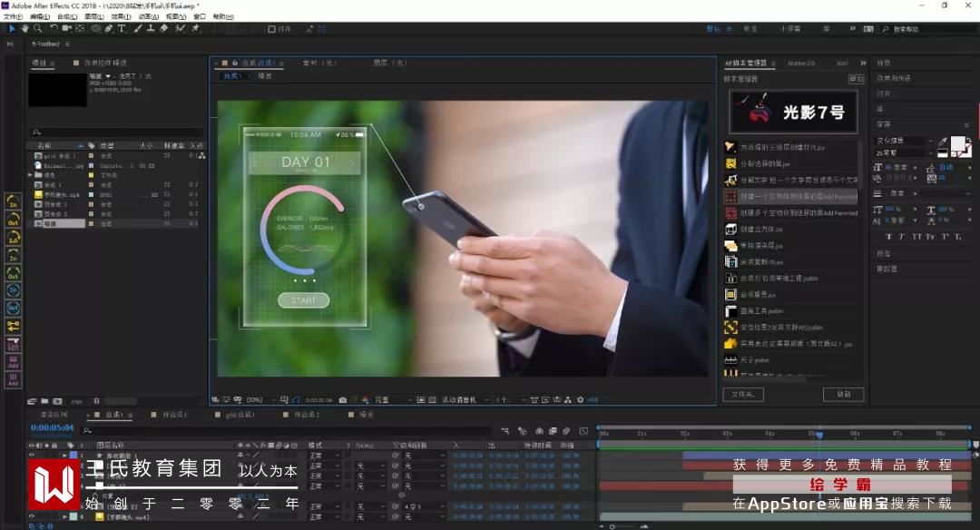980x530 pixels.
Task: Select the Selection arrow tool
Action: pyautogui.click(x=12, y=29)
